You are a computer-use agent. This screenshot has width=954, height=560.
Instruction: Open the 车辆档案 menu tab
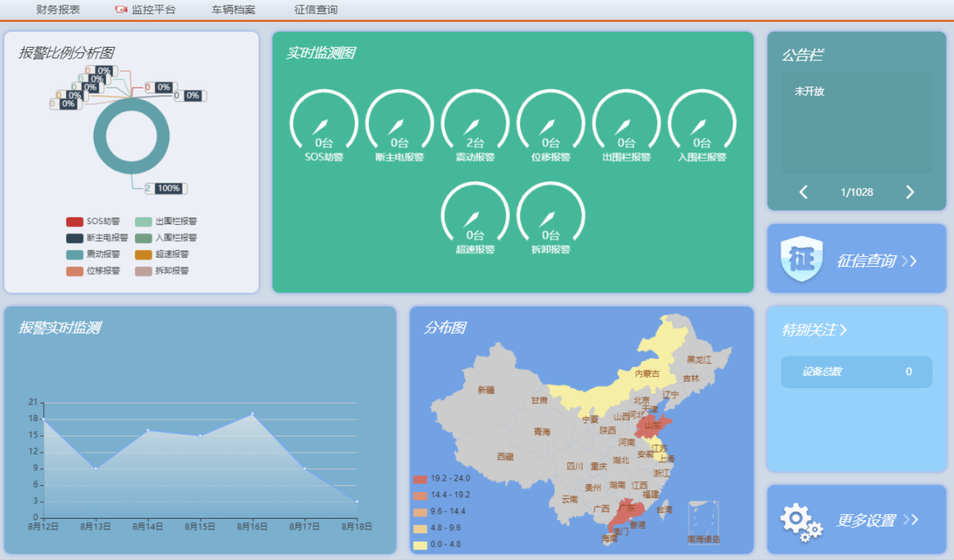tap(233, 9)
